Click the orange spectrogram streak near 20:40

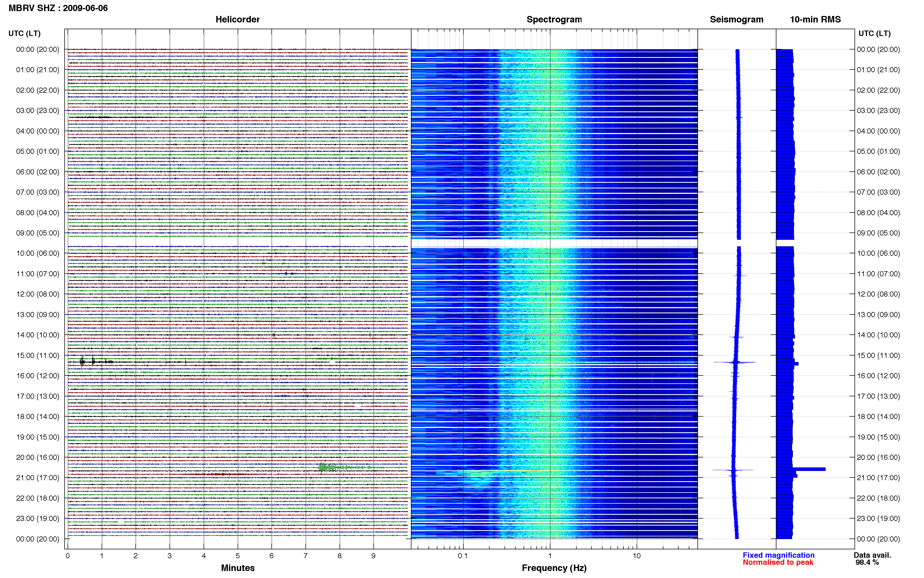529,470
